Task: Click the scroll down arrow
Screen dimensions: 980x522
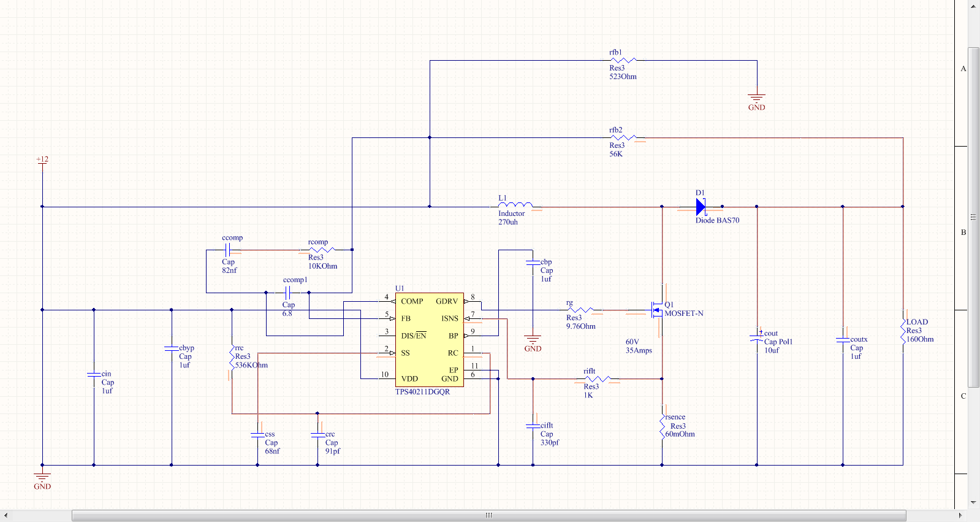Action: [x=973, y=502]
